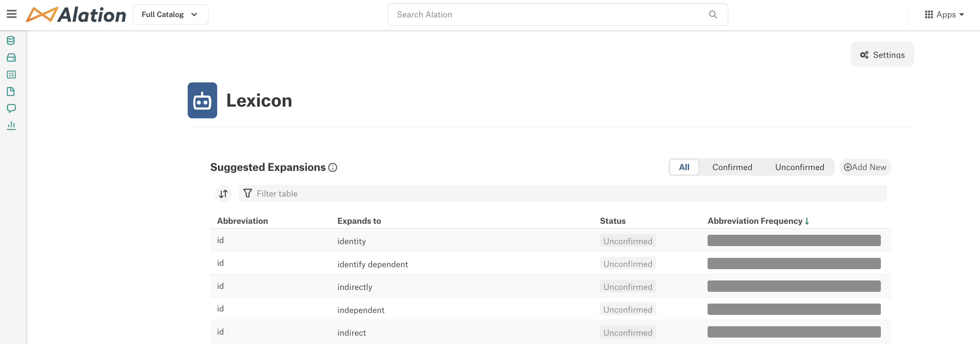The width and height of the screenshot is (980, 344).
Task: Click the 'indirect' expansion cell
Action: [x=352, y=333]
